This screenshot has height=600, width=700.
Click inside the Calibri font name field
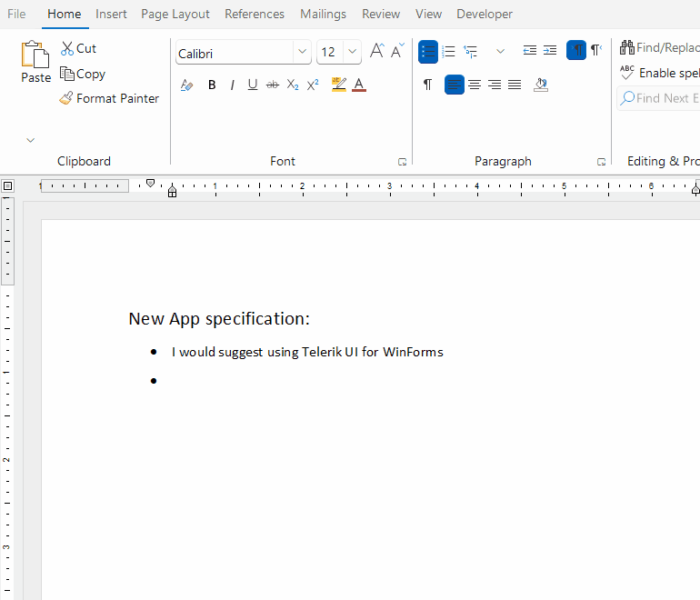click(235, 53)
